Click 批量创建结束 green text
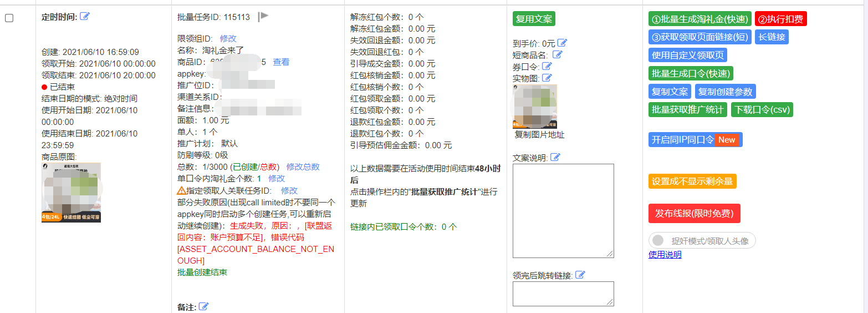 [202, 272]
